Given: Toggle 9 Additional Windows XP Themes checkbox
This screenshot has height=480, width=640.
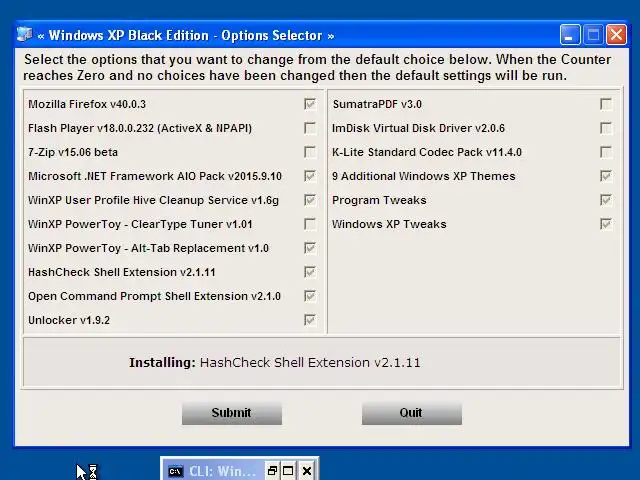Looking at the screenshot, I should [x=606, y=176].
